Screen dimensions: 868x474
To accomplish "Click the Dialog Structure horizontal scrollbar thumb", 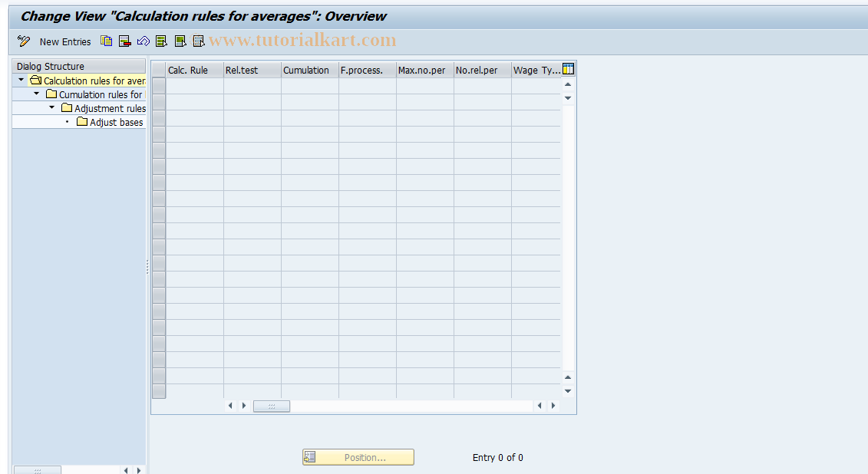I will tap(37, 470).
